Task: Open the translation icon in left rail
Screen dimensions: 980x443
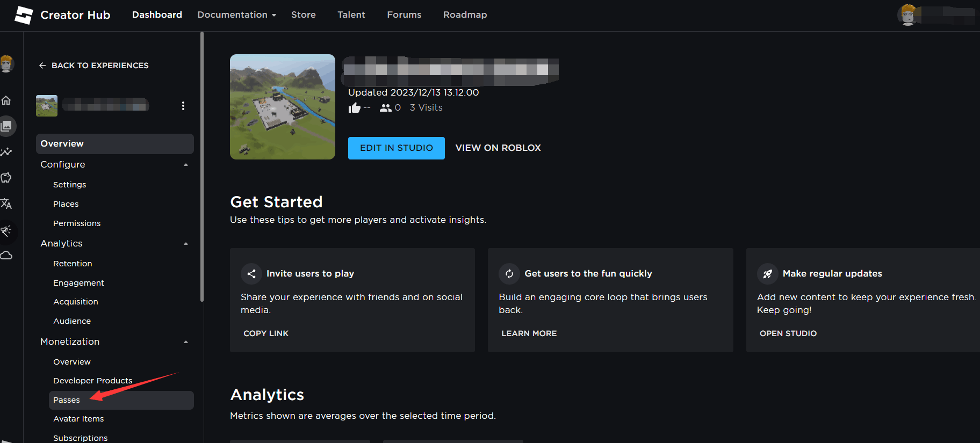Action: (6, 204)
